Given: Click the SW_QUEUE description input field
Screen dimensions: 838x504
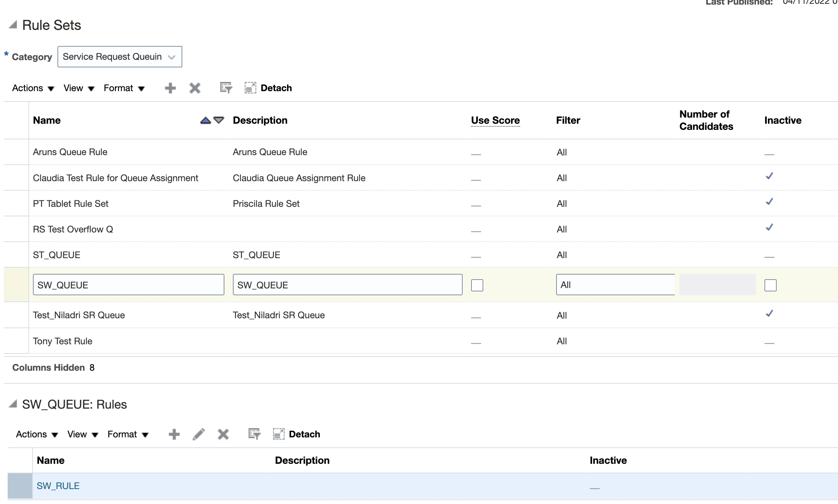Looking at the screenshot, I should coord(347,285).
